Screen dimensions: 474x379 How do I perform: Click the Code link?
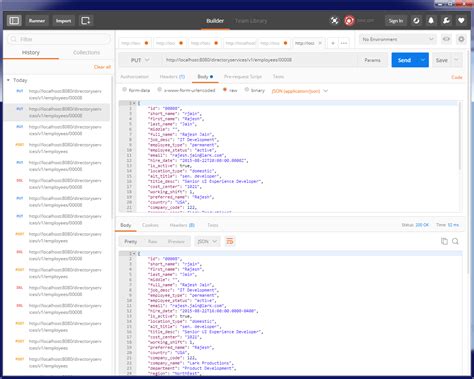click(457, 77)
